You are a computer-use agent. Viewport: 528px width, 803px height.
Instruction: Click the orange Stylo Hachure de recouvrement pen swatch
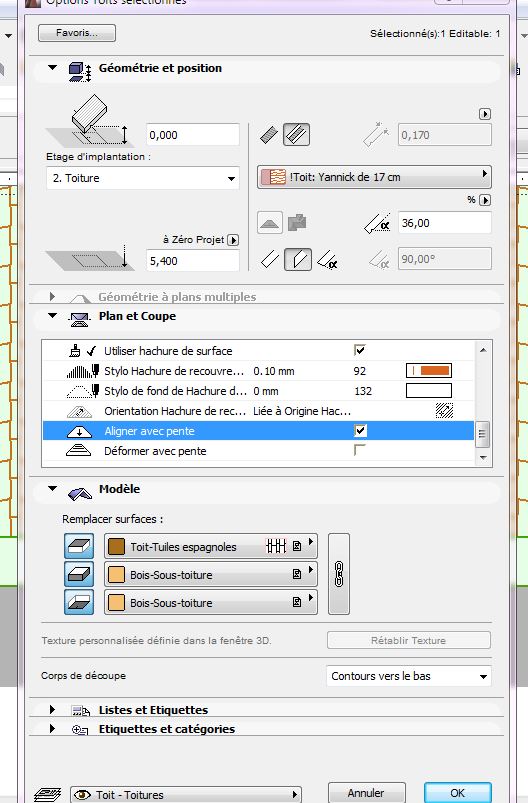[x=429, y=370]
